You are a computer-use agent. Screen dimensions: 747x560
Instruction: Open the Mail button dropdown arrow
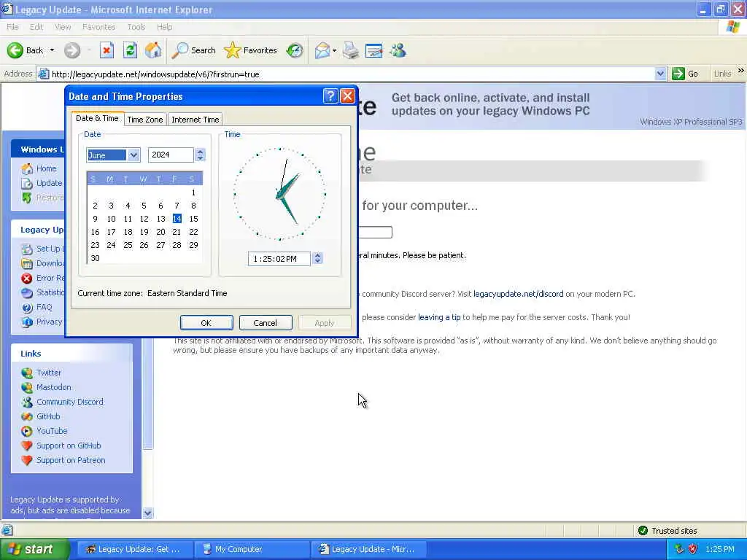[x=334, y=50]
